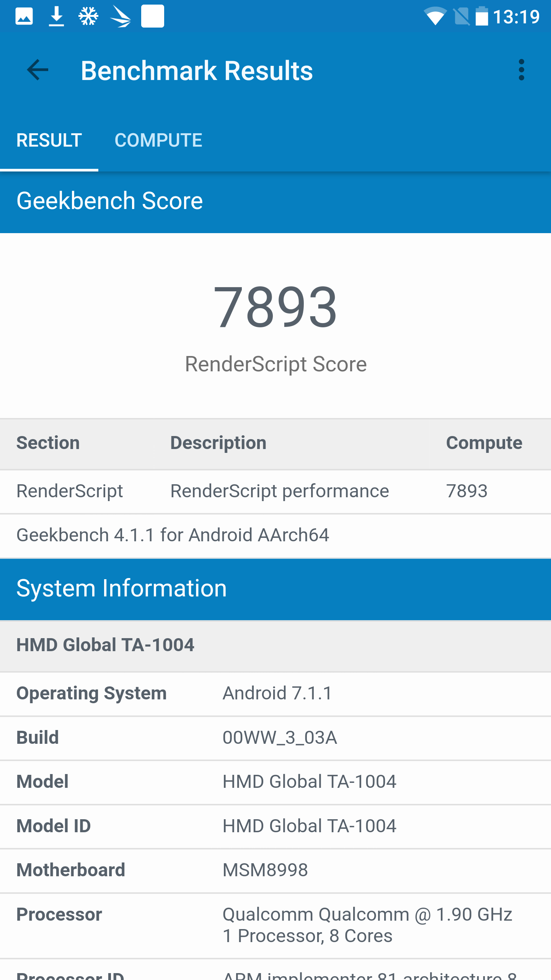The image size is (551, 980).
Task: Switch to the RESULT tab
Action: 49,140
